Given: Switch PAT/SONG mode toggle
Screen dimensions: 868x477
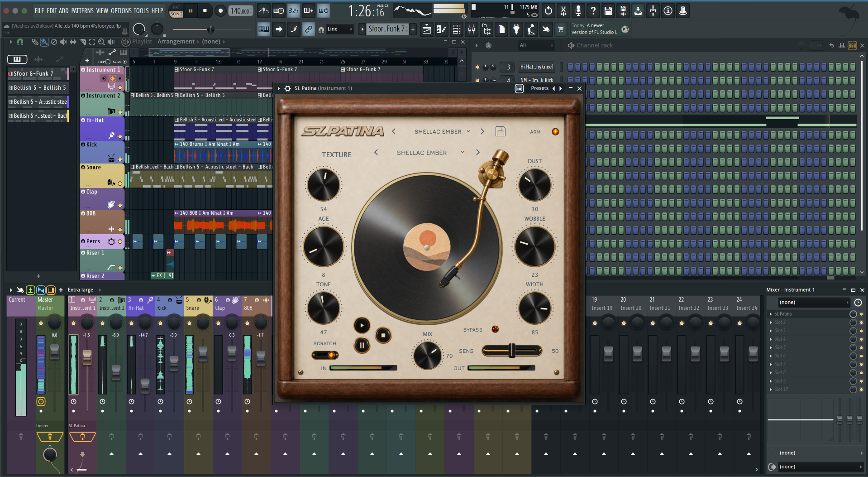Looking at the screenshot, I should 176,10.
